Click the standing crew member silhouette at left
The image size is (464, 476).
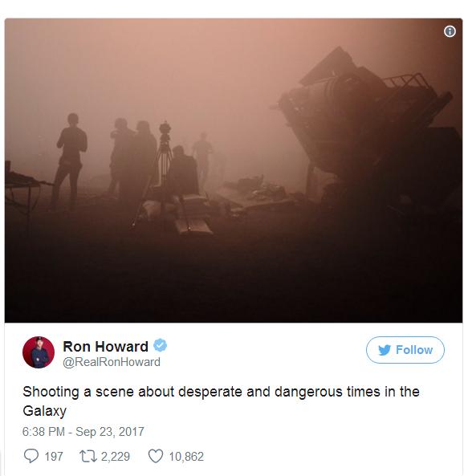(x=69, y=161)
